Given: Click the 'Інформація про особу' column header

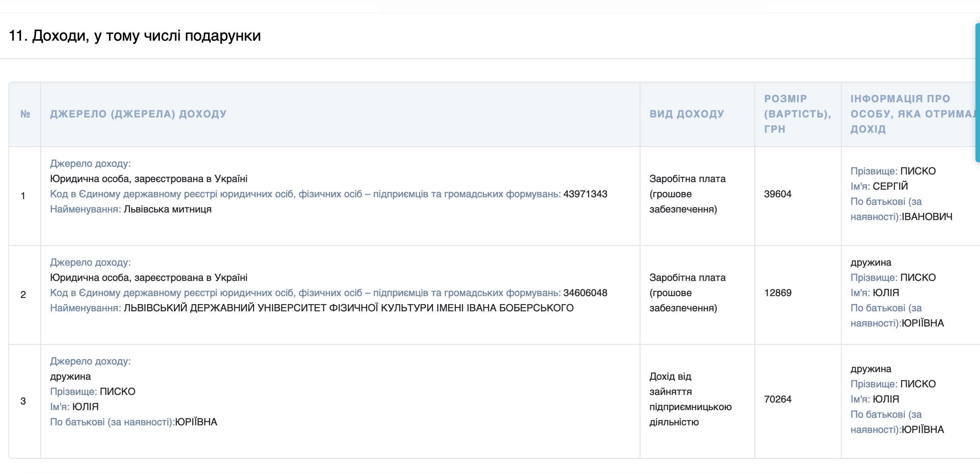Looking at the screenshot, I should tap(909, 114).
